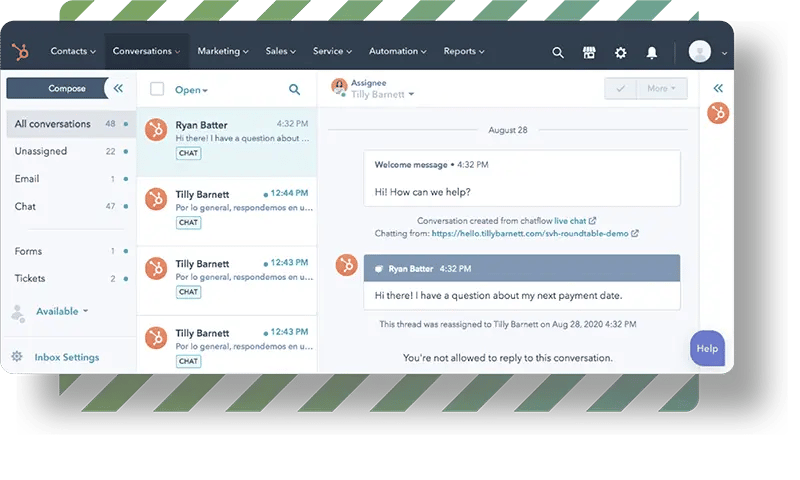Expand the account menu chevron
This screenshot has height=480, width=800.
(x=724, y=53)
